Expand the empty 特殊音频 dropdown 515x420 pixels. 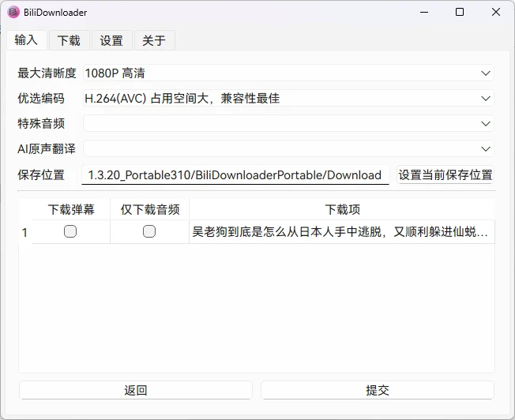288,123
